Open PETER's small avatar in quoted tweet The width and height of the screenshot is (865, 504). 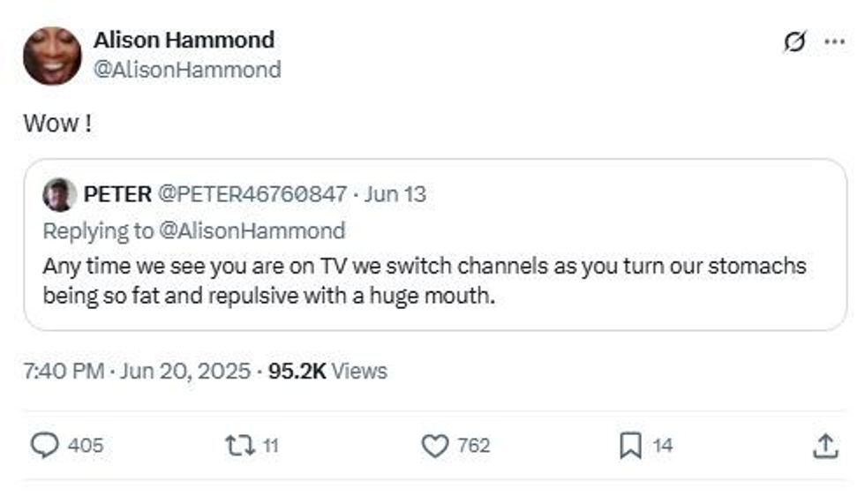click(59, 194)
